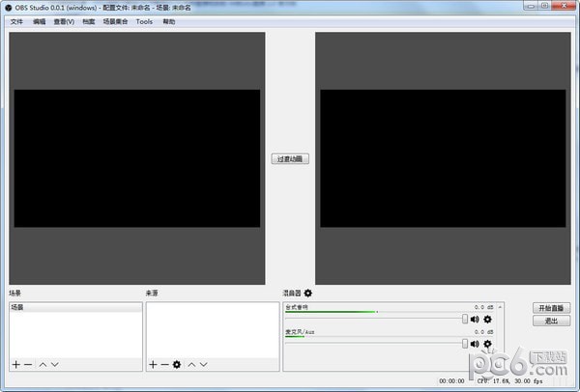The height and width of the screenshot is (392, 580).
Task: Remove source with the minus icon
Action: coord(165,365)
